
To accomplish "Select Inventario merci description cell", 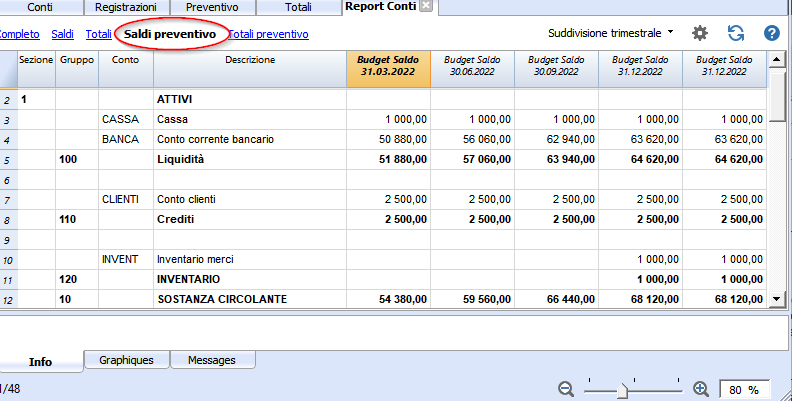I will click(250, 260).
